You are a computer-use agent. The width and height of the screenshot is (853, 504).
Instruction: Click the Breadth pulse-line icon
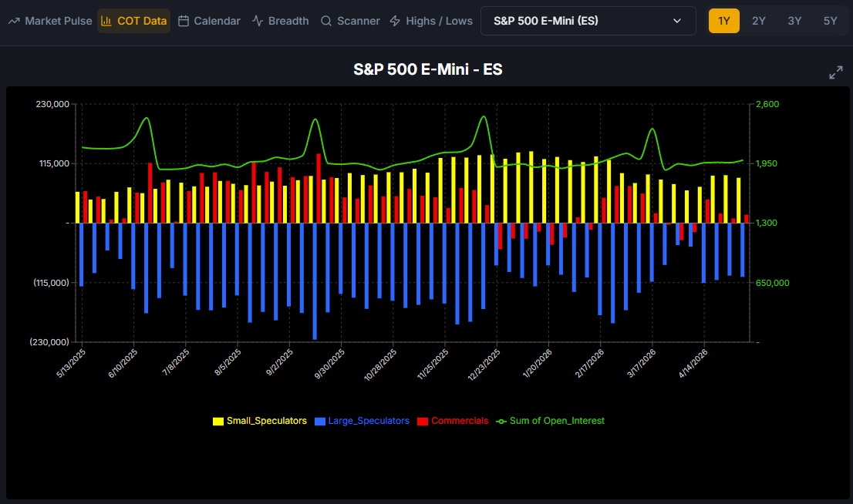(258, 21)
